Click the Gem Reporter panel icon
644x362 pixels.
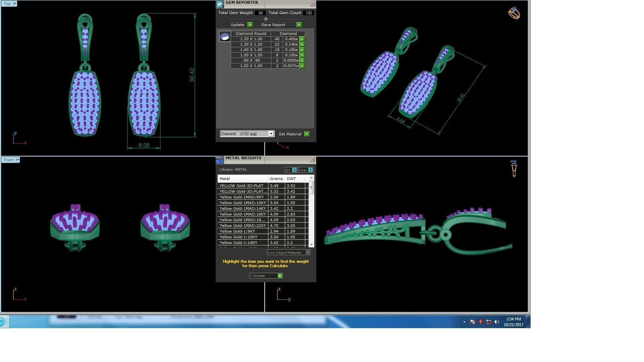[x=219, y=4]
